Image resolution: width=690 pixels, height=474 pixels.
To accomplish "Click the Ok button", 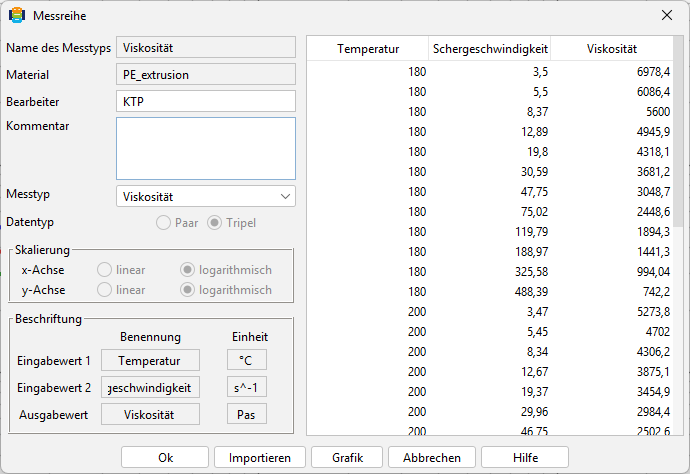I will (165, 458).
